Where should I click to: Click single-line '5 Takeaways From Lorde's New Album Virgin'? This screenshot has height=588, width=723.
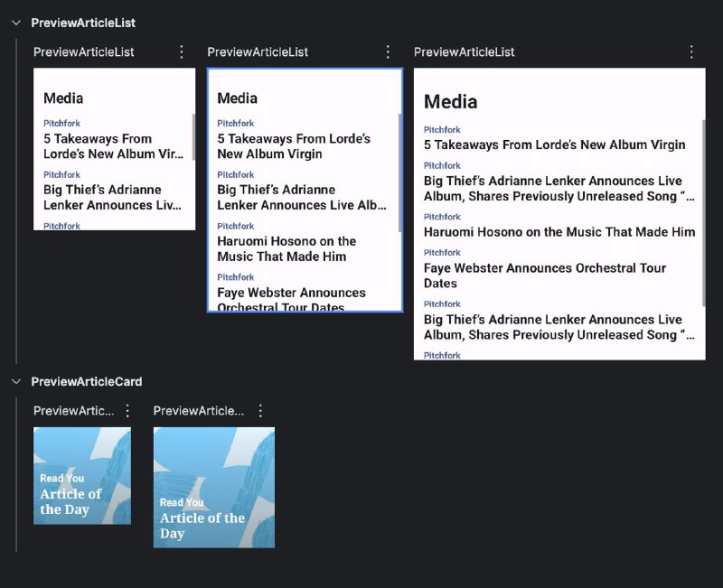554,145
